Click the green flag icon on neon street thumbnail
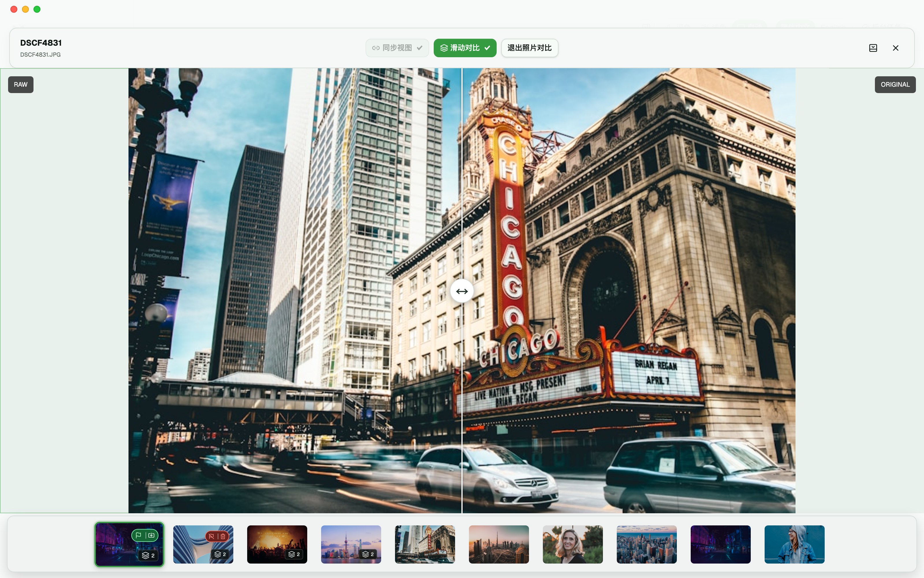This screenshot has height=578, width=924. click(x=139, y=535)
